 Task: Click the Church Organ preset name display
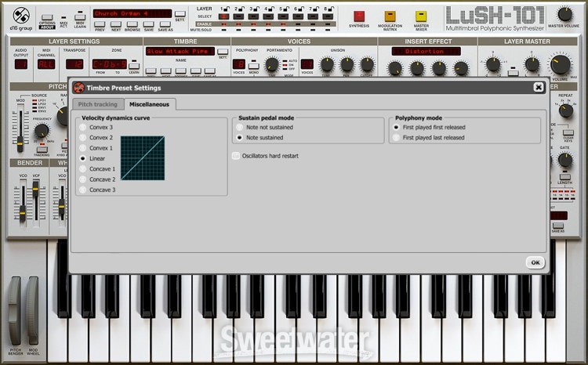(x=132, y=13)
